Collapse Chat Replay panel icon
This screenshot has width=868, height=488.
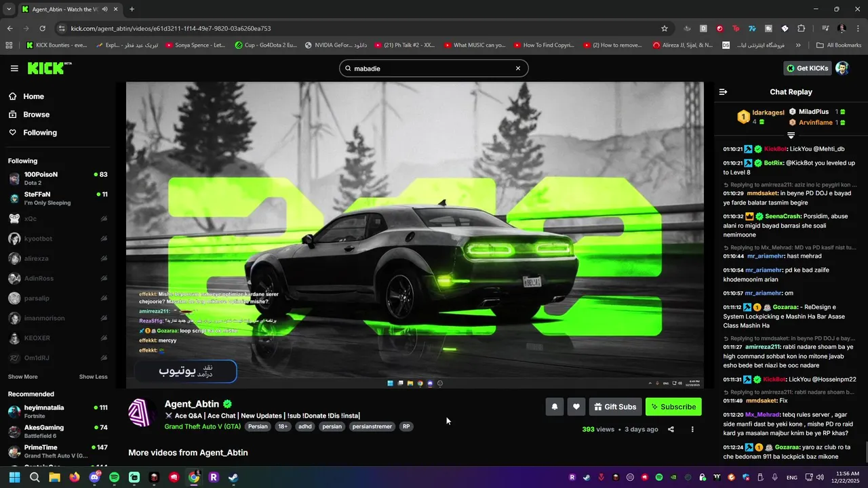point(723,91)
